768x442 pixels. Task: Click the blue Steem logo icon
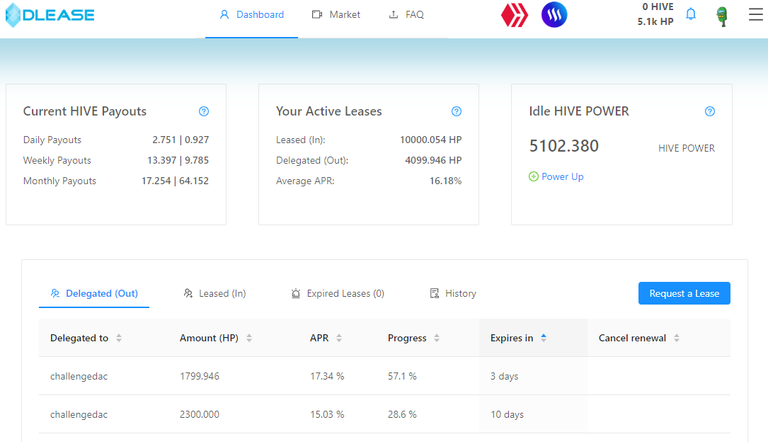coord(554,15)
